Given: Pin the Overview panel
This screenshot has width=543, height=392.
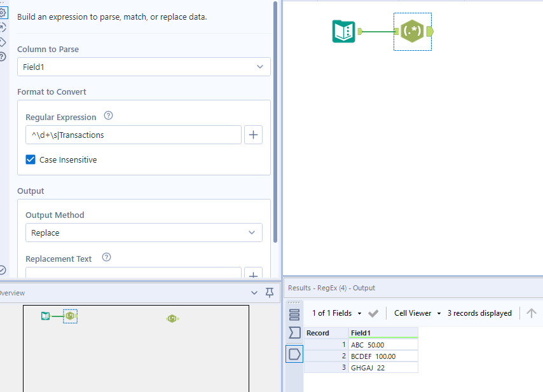Looking at the screenshot, I should (x=269, y=292).
